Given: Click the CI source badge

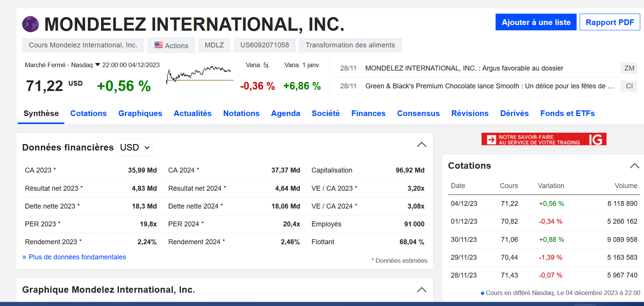Looking at the screenshot, I should click(629, 86).
